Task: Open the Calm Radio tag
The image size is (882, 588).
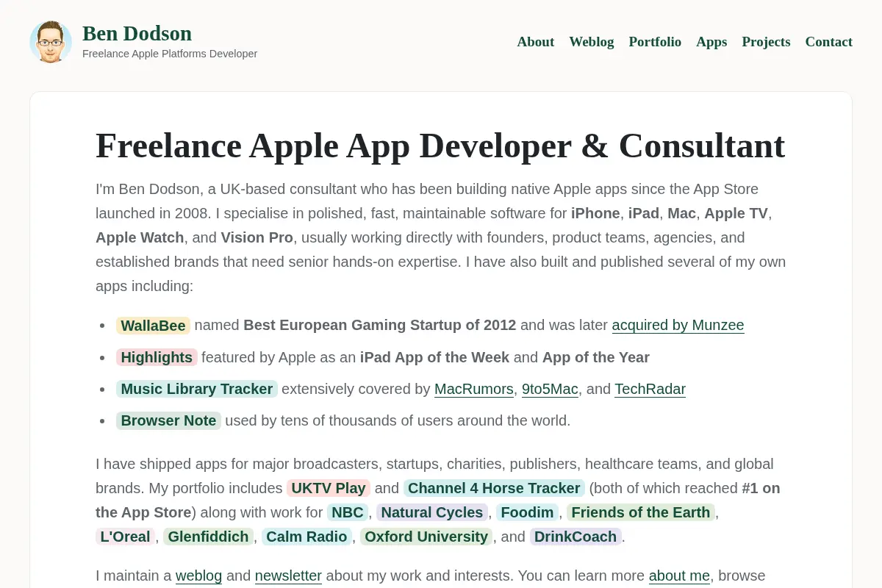Action: click(306, 537)
